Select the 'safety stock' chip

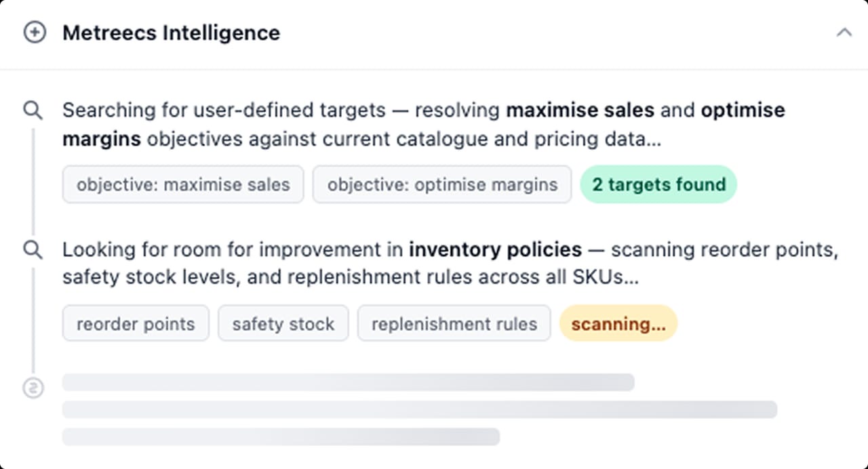tap(283, 323)
